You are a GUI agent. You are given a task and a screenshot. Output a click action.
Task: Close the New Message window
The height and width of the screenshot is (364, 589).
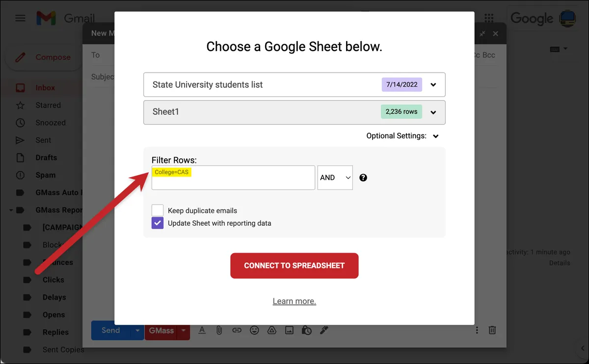pos(496,33)
